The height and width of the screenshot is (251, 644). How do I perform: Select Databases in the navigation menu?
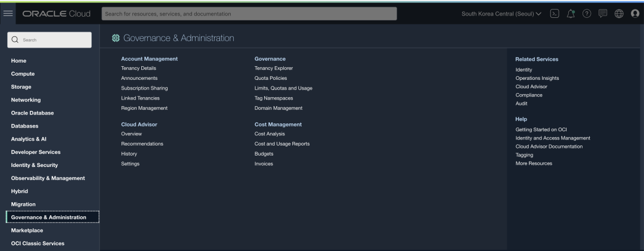coord(24,126)
